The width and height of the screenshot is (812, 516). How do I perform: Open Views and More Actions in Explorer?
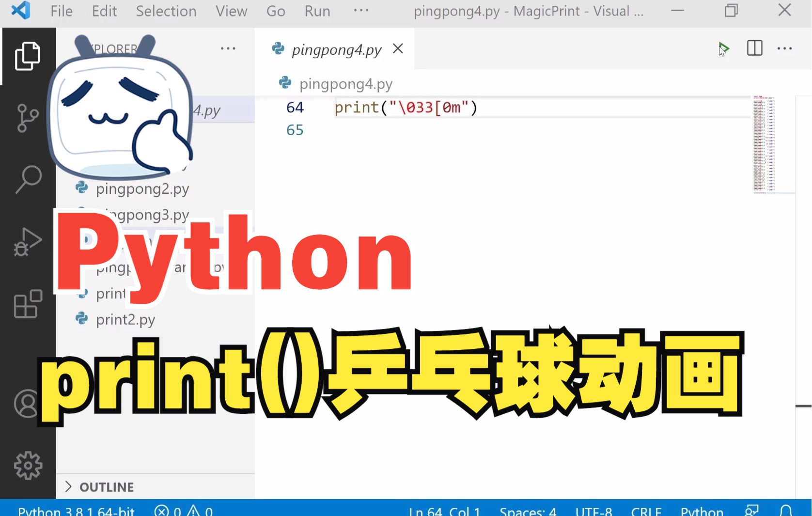[228, 48]
